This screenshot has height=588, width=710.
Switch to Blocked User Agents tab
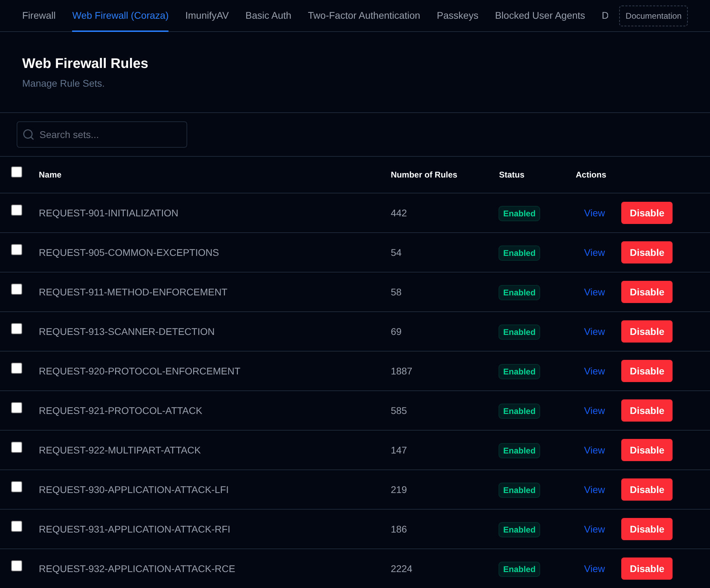(x=540, y=16)
